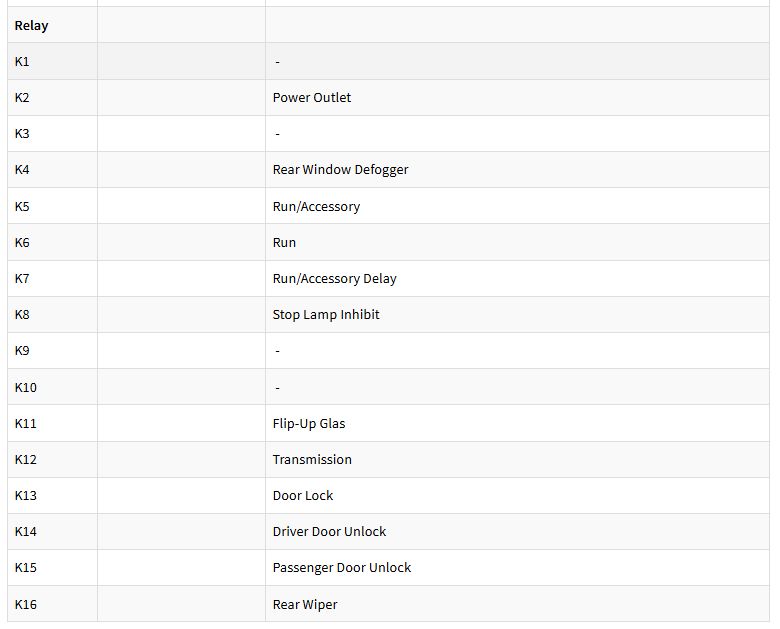This screenshot has width=780, height=629.
Task: Click the K4 relay label
Action: pyautogui.click(x=22, y=169)
